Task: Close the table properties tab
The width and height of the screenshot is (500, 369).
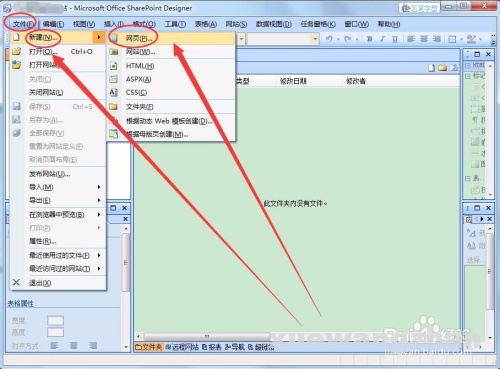Action: click(x=125, y=219)
